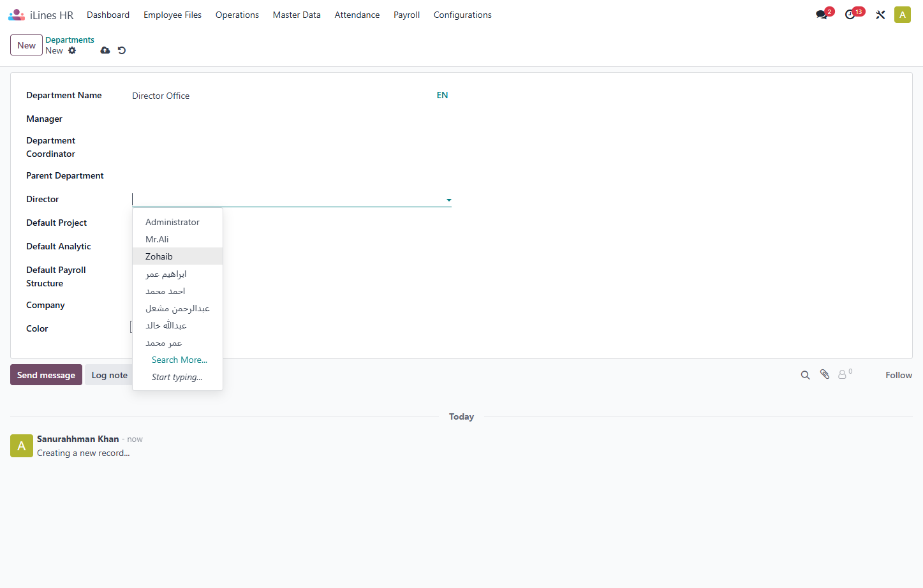Click the New button

pos(26,45)
